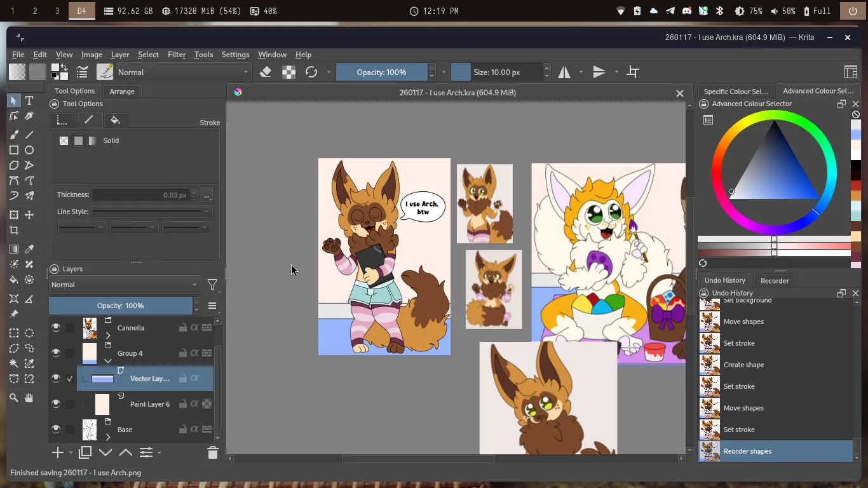
Task: Select the Freehand Brush tool
Action: pos(14,135)
